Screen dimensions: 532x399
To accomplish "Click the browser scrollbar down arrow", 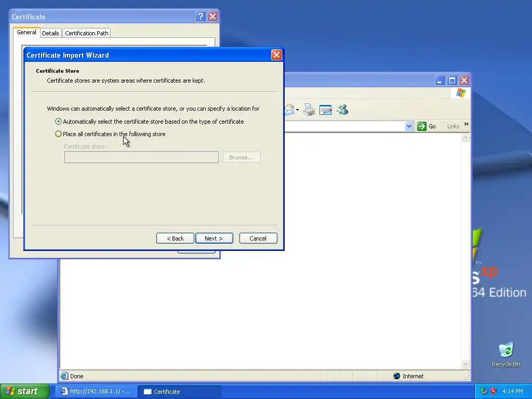I will click(465, 364).
